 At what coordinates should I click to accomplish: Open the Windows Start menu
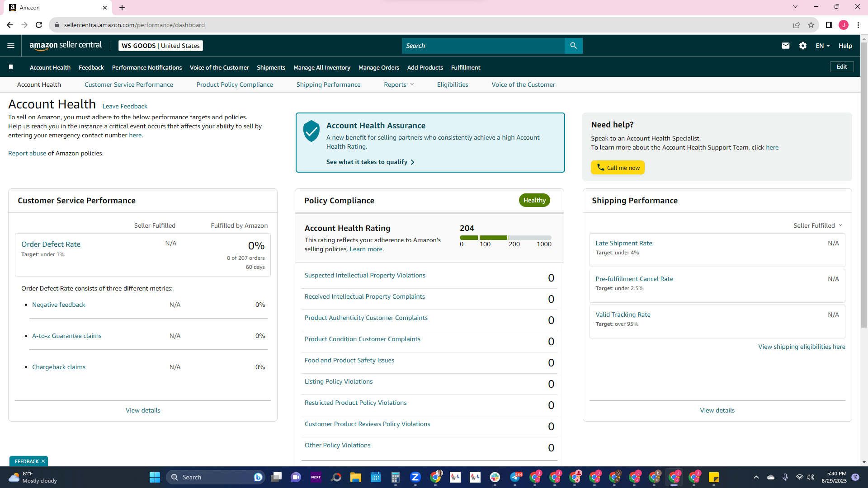click(155, 477)
